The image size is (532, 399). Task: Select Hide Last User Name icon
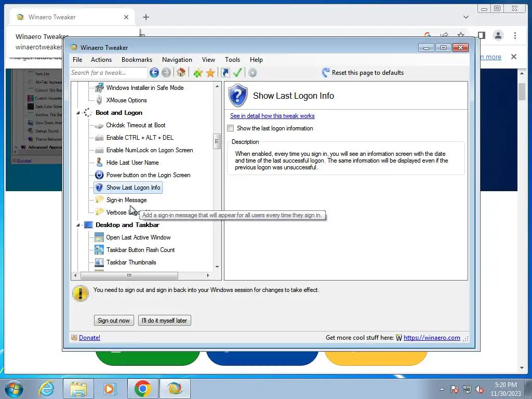point(99,163)
